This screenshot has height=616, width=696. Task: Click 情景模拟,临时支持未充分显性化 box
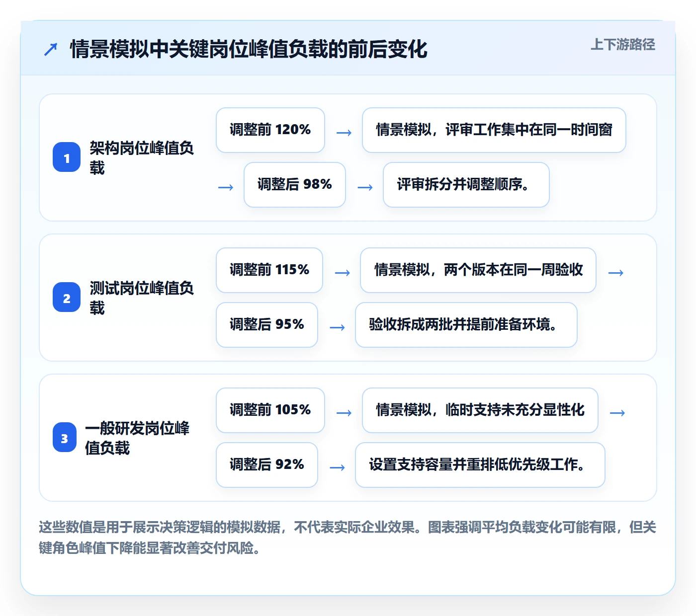click(480, 410)
